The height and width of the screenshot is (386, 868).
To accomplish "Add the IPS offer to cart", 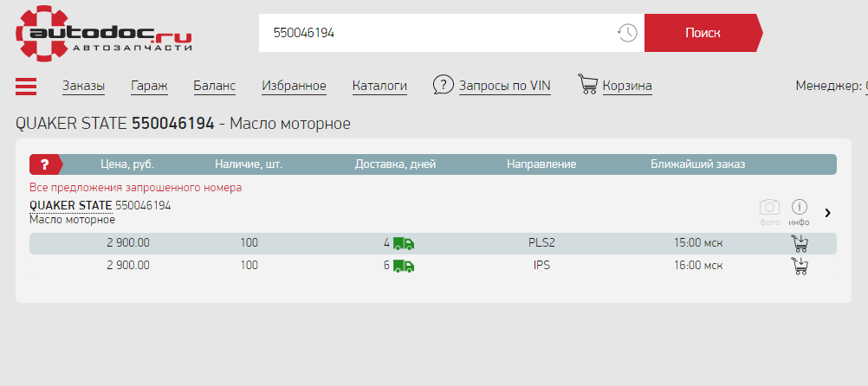I will [800, 266].
